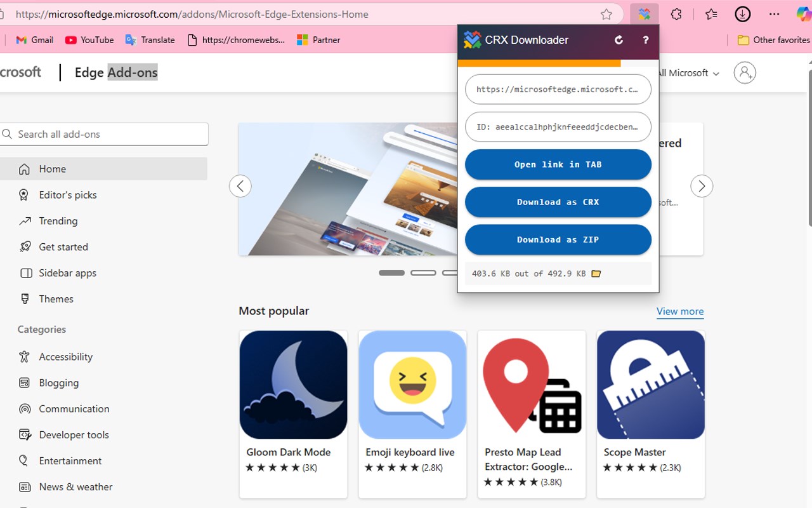Open the YouTube bookmark
This screenshot has height=508, width=812.
point(89,39)
